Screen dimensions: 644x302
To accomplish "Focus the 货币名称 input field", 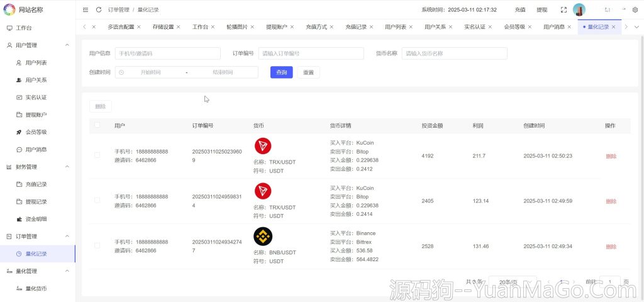I will coord(454,53).
